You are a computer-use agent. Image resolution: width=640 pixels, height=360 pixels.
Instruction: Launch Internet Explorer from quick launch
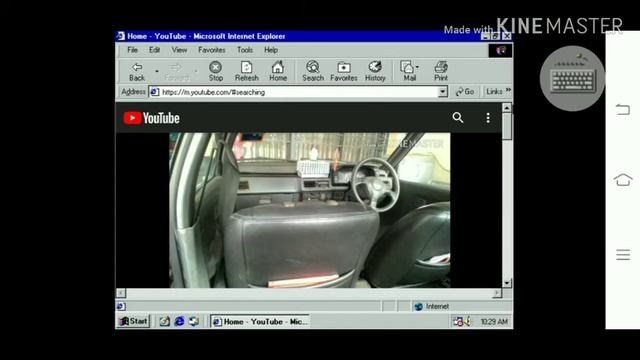pyautogui.click(x=179, y=321)
